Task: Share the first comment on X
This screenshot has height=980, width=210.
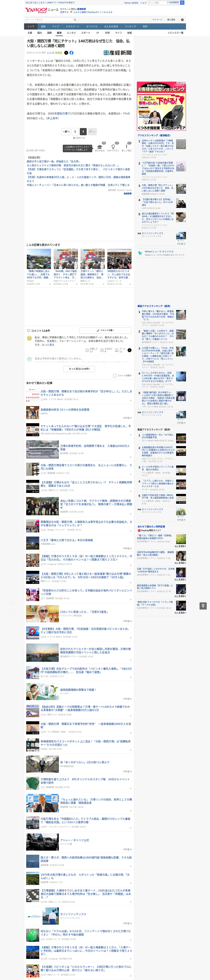Action: [x=130, y=350]
